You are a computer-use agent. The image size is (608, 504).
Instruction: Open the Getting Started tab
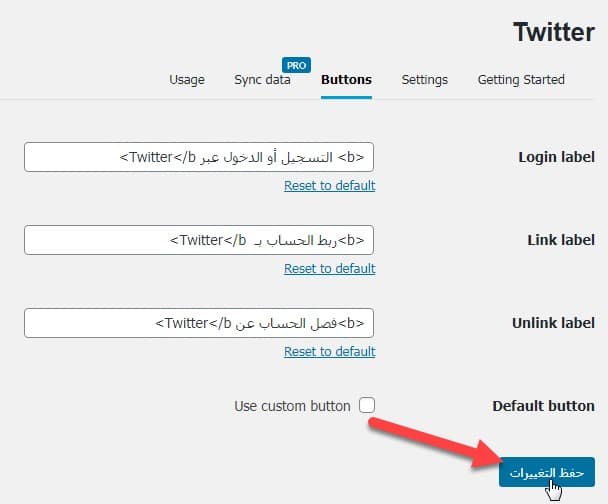pos(521,80)
